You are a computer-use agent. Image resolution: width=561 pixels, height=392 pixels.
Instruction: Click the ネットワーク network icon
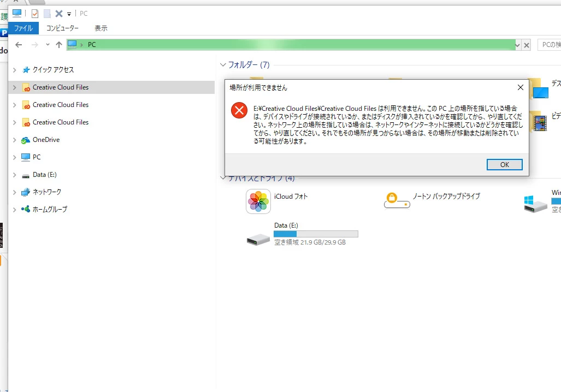[x=26, y=192]
